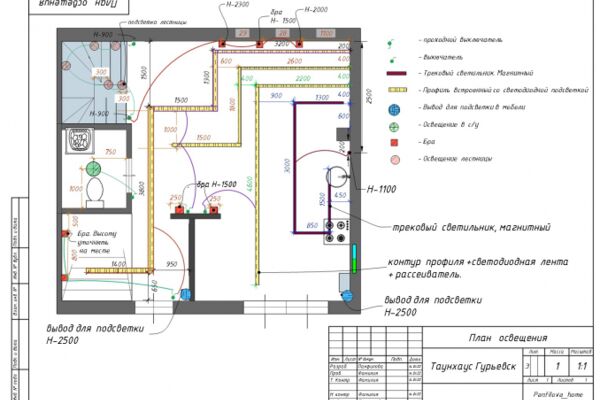Click the "подсветка лестницы" callout at top
The height and width of the screenshot is (400, 600).
[x=157, y=22]
